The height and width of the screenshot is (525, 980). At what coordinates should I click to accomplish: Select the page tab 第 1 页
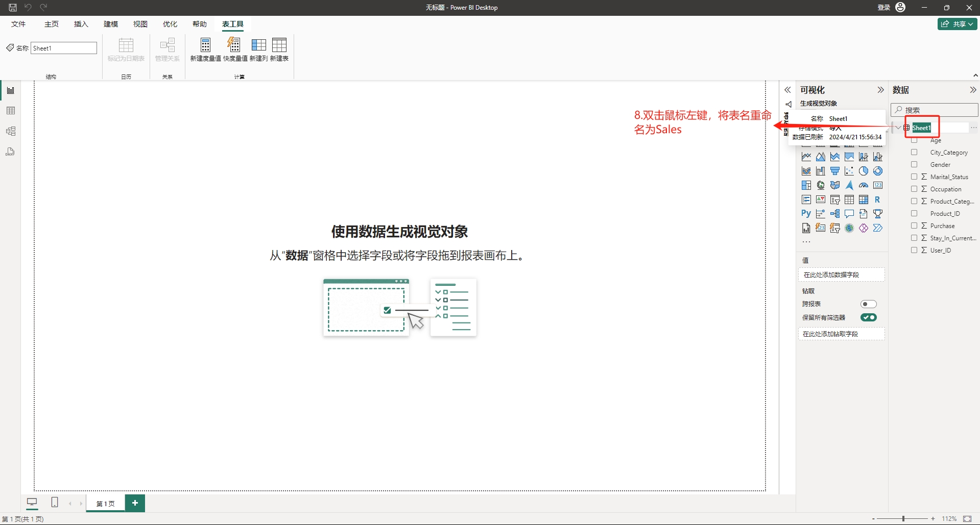coord(106,504)
